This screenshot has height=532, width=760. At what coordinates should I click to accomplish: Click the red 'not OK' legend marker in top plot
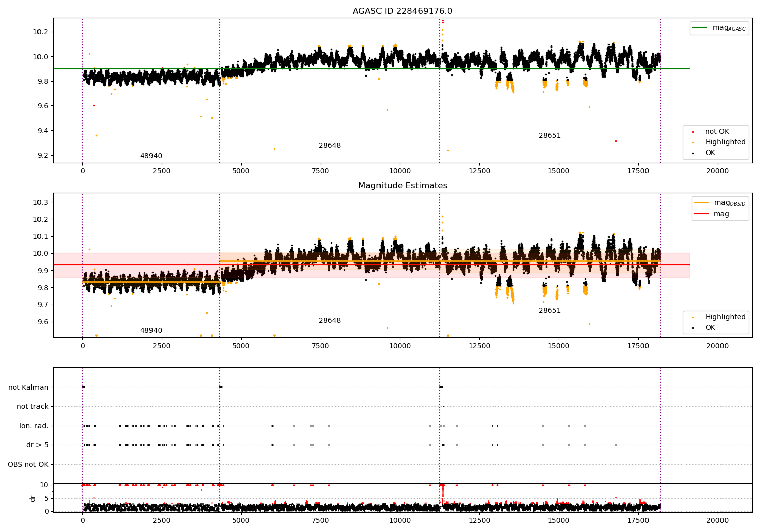(x=693, y=132)
